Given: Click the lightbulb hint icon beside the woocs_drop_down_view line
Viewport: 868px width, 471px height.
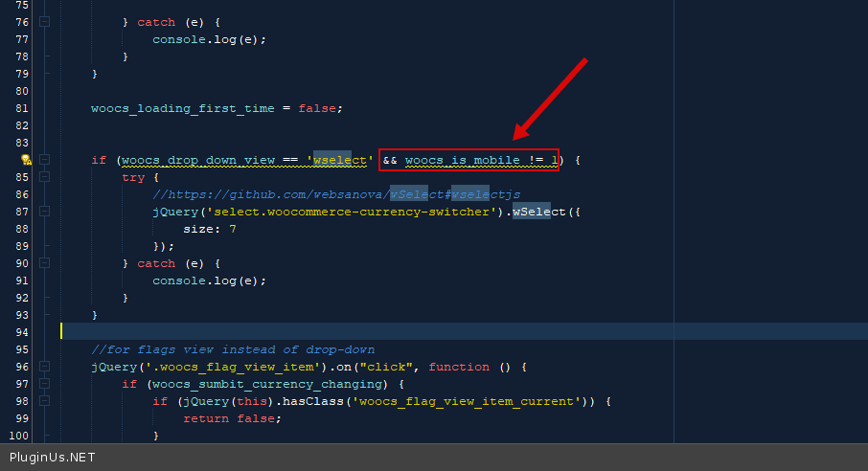Looking at the screenshot, I should pos(26,160).
